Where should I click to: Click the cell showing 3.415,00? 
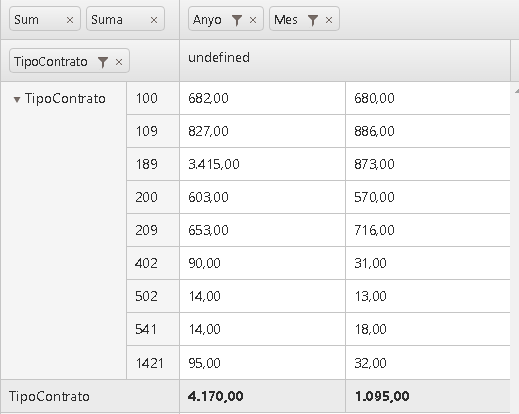263,164
